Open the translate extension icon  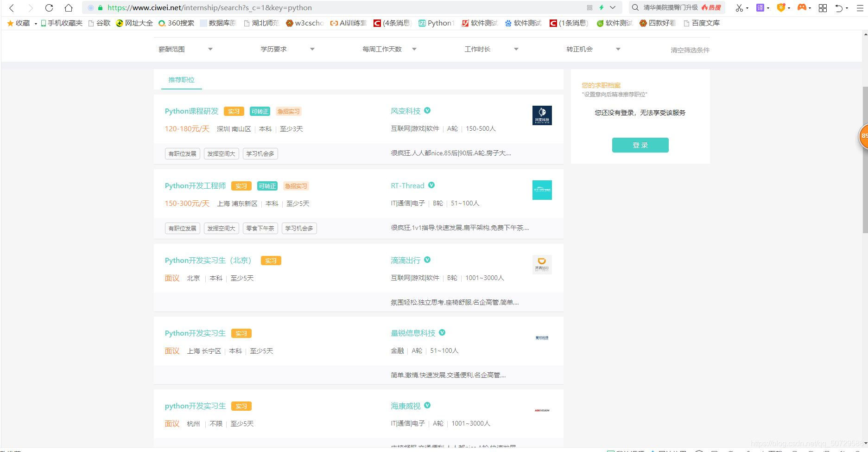pos(760,7)
